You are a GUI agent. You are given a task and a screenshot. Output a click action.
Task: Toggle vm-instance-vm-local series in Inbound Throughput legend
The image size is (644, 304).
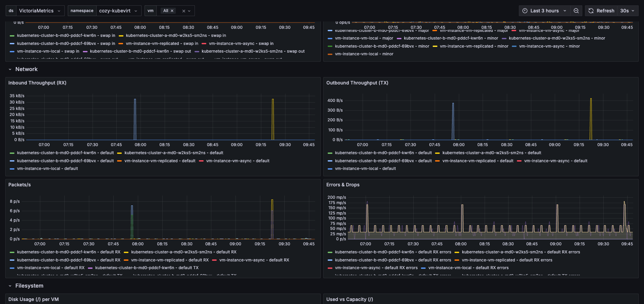47,169
